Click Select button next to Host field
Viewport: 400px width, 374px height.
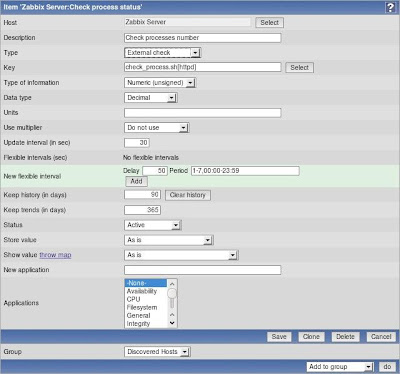pos(269,23)
